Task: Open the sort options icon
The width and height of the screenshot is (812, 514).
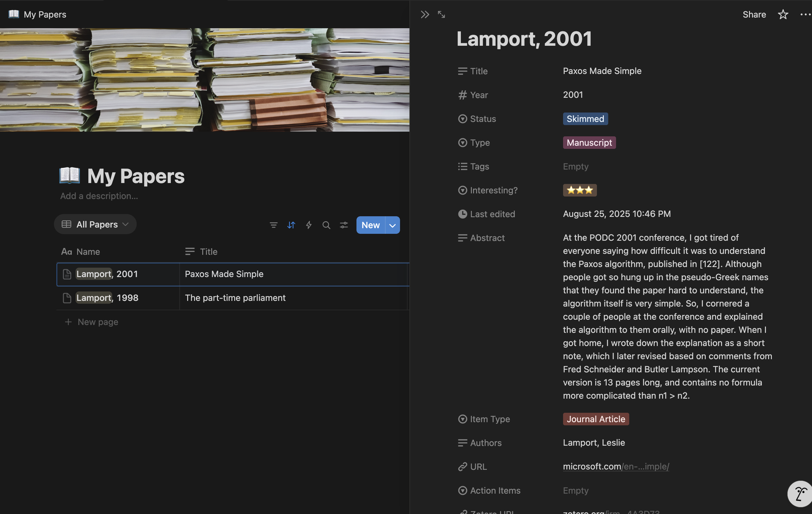Action: click(291, 225)
